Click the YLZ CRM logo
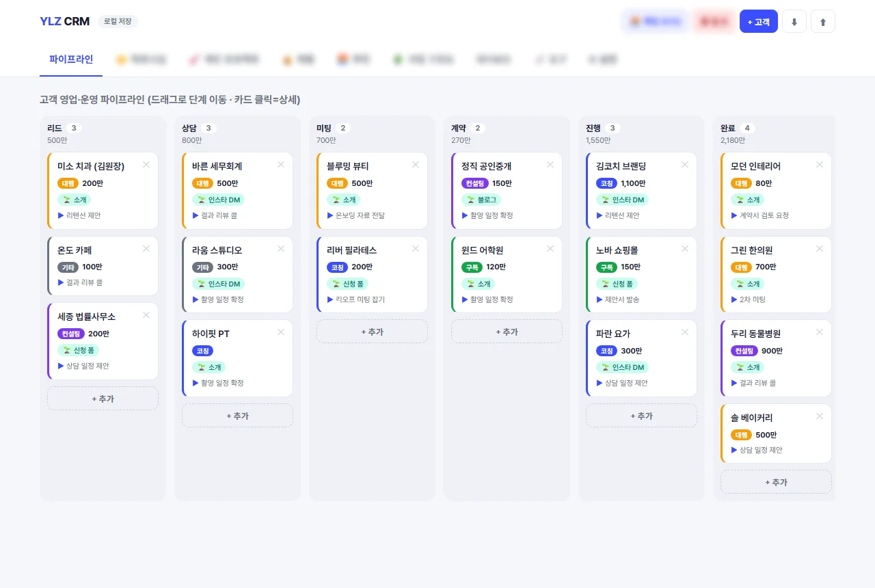 [65, 21]
